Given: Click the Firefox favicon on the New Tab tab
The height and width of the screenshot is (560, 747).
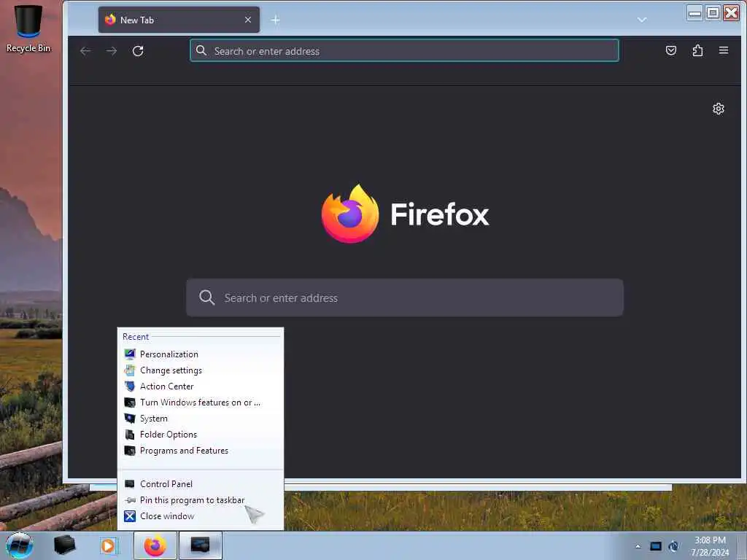Looking at the screenshot, I should (x=110, y=20).
